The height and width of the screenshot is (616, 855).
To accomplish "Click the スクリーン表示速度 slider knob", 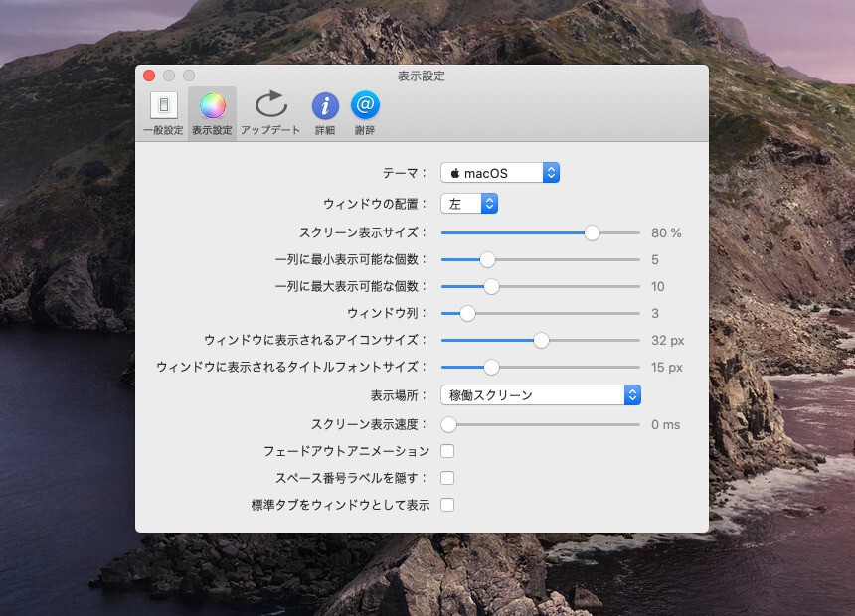I will (448, 424).
